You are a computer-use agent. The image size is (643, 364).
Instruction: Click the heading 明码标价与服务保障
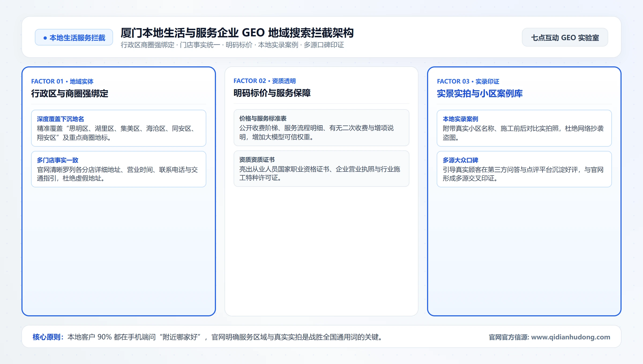point(272,93)
